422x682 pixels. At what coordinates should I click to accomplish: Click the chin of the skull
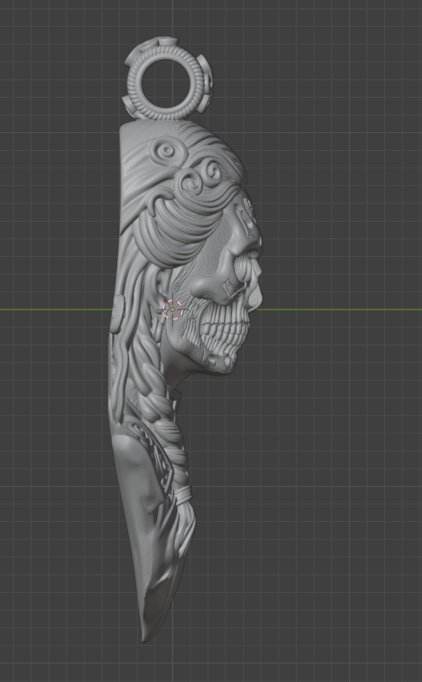click(222, 362)
